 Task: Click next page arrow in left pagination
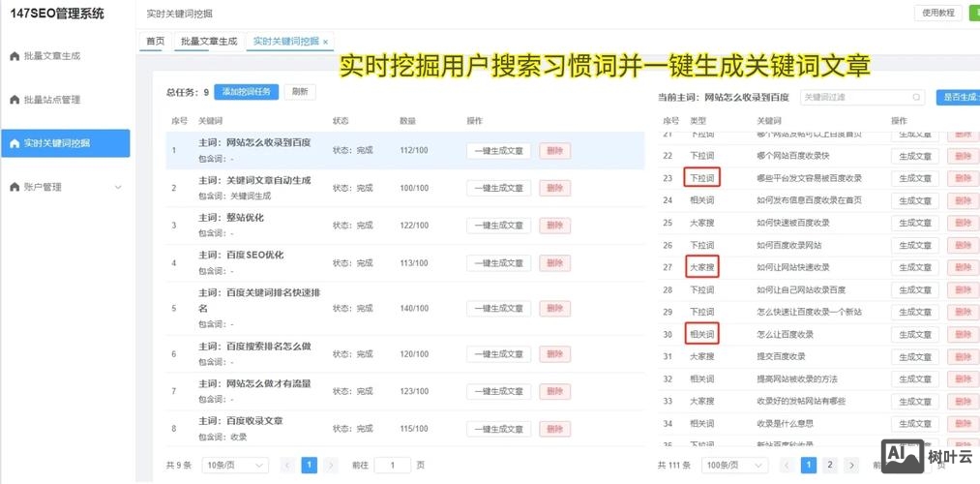point(331,466)
